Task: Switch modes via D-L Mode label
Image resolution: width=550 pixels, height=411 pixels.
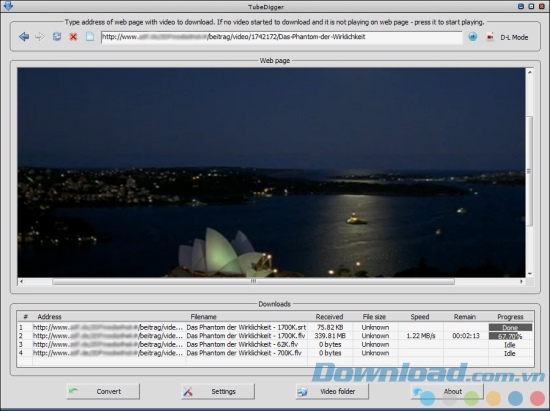Action: [x=514, y=37]
